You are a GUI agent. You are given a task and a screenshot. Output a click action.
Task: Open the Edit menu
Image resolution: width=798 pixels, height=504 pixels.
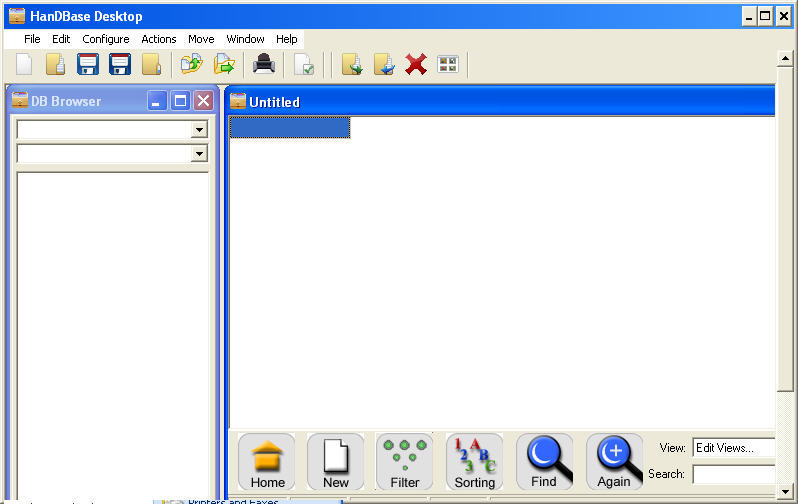pos(61,39)
